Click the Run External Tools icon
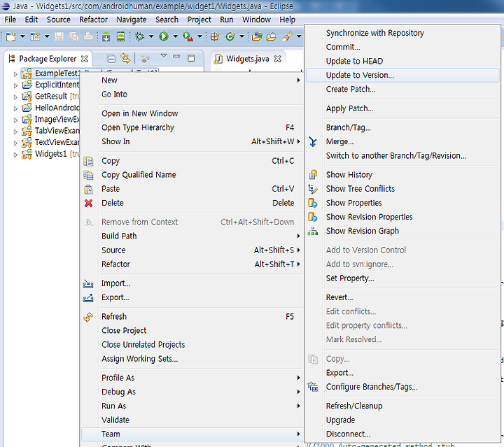The height and width of the screenshot is (447, 504). 188,36
